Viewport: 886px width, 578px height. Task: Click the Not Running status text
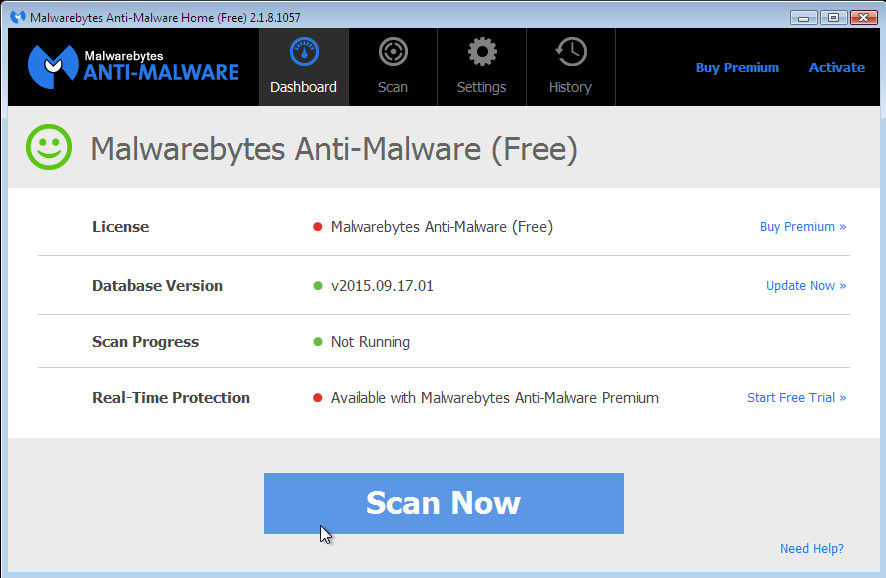(370, 342)
